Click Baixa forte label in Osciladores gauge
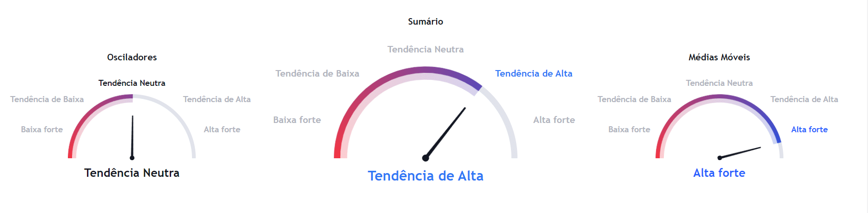This screenshot has height=213, width=868. click(42, 129)
